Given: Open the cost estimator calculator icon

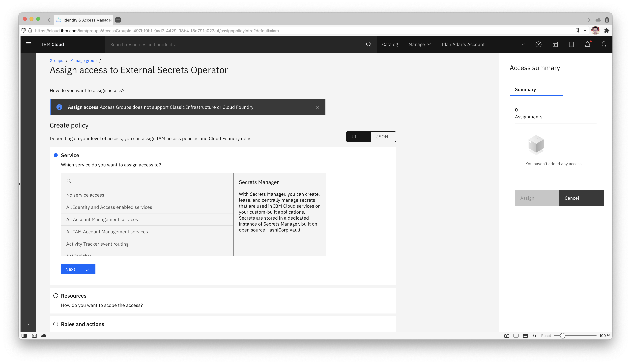Looking at the screenshot, I should pos(571,45).
